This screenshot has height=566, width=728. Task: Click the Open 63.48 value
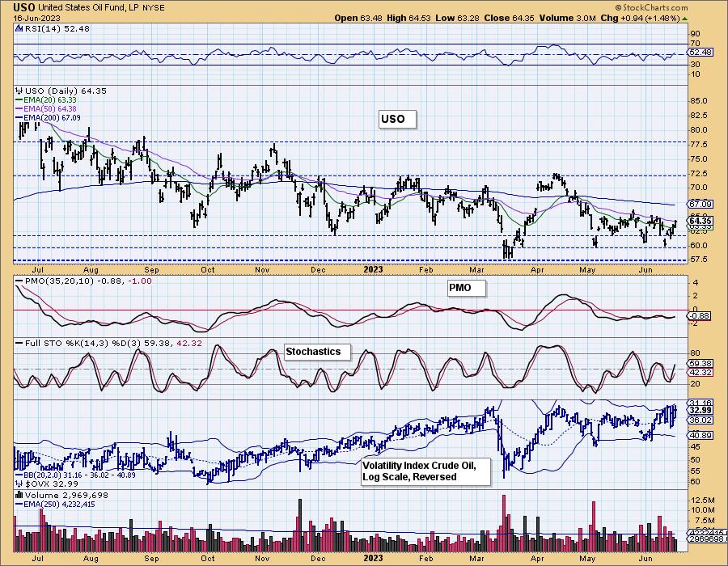pyautogui.click(x=358, y=18)
